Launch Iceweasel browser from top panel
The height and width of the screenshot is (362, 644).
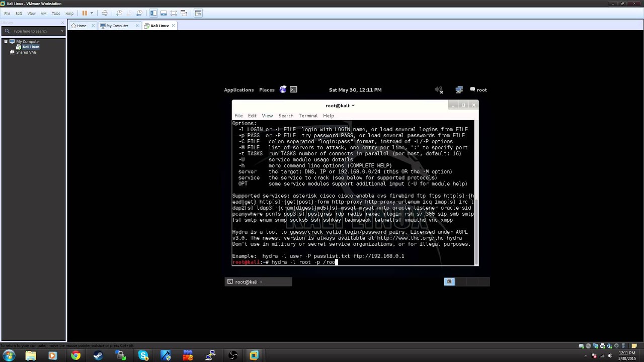pyautogui.click(x=283, y=89)
